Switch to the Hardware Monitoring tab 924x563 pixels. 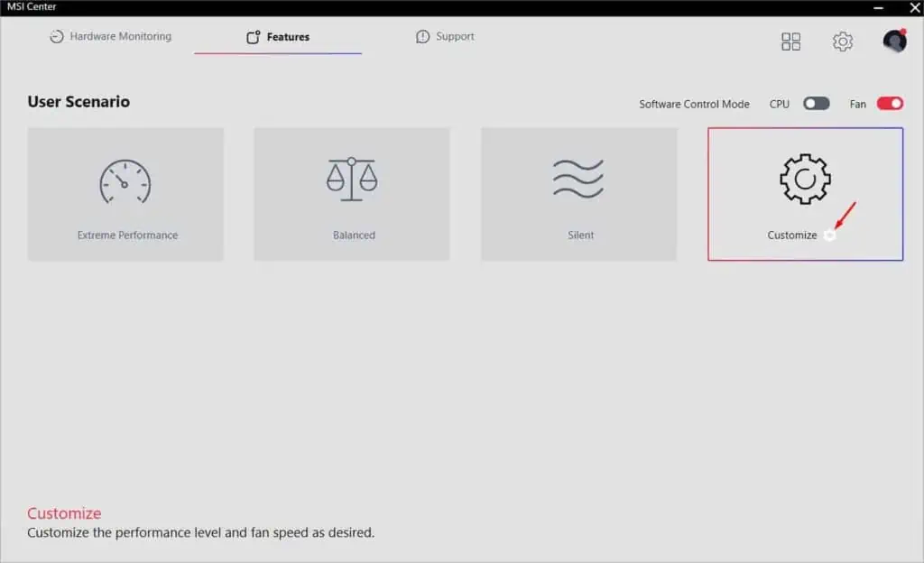pyautogui.click(x=110, y=36)
